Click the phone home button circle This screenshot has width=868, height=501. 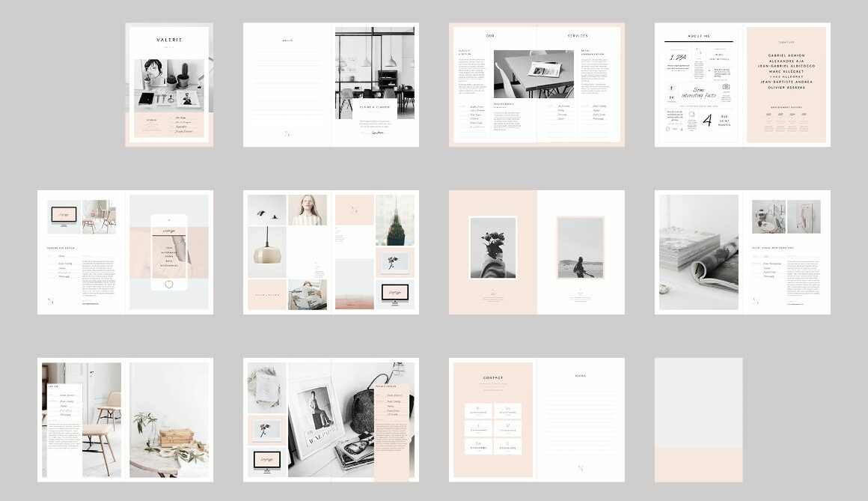(x=168, y=284)
